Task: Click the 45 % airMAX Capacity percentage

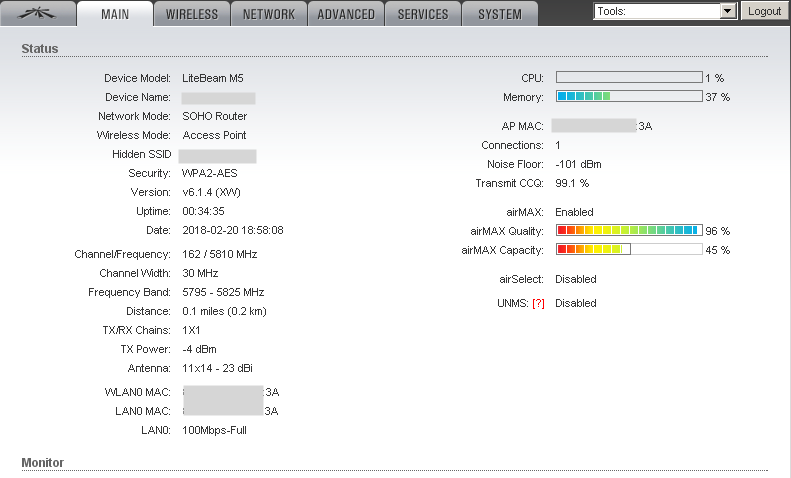Action: point(717,250)
